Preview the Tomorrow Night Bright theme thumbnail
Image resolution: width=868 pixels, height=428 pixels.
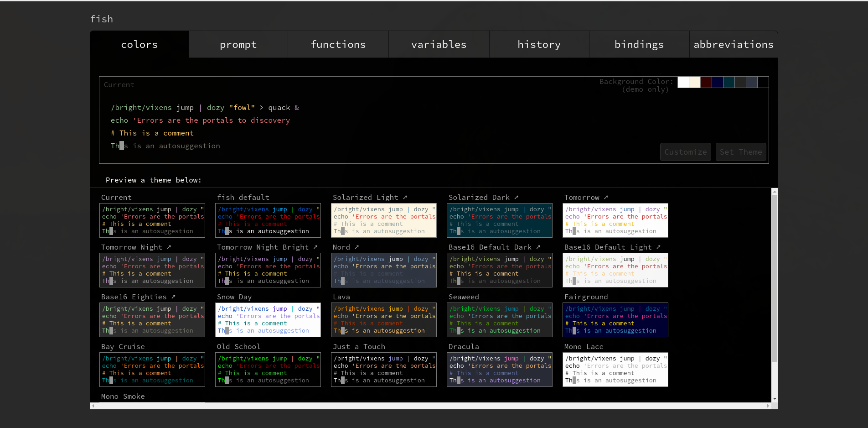(x=268, y=270)
